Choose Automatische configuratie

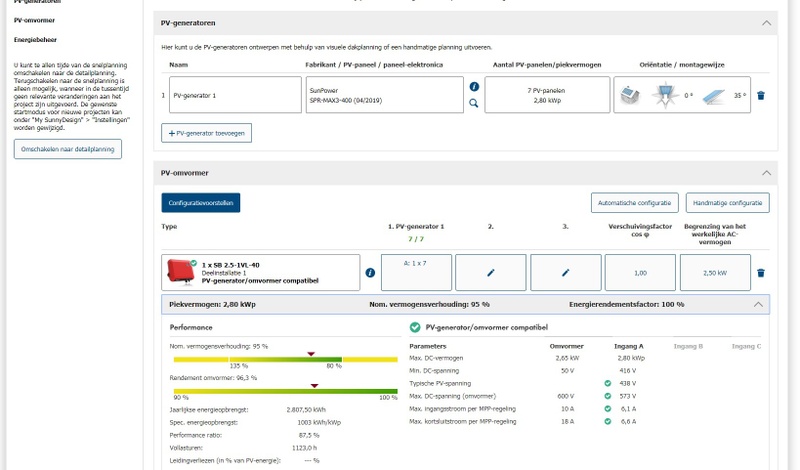pos(635,203)
